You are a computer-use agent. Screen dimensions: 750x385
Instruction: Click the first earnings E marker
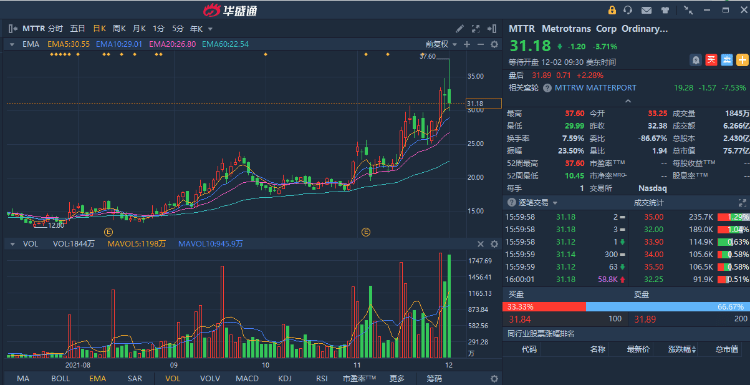(x=109, y=232)
